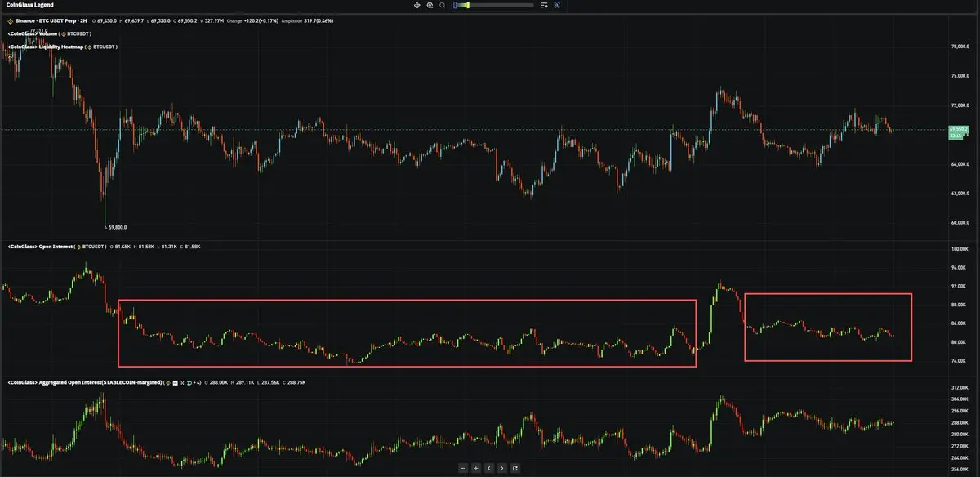Click the 60,000.0 price axis label
Image resolution: width=980 pixels, height=477 pixels.
pyautogui.click(x=959, y=223)
